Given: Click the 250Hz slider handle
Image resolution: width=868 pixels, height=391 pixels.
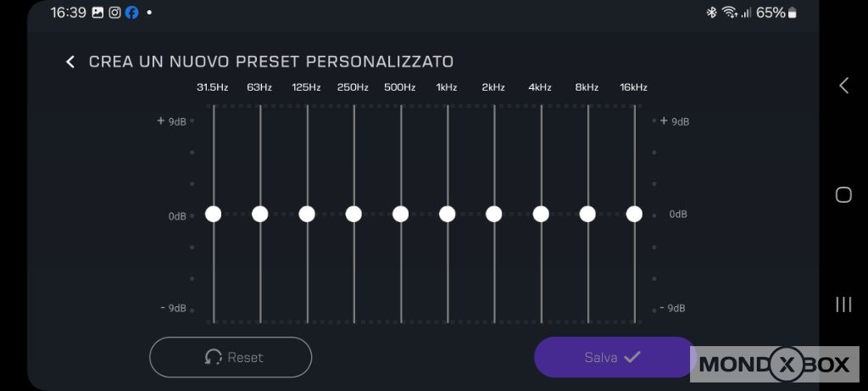Looking at the screenshot, I should (x=353, y=214).
